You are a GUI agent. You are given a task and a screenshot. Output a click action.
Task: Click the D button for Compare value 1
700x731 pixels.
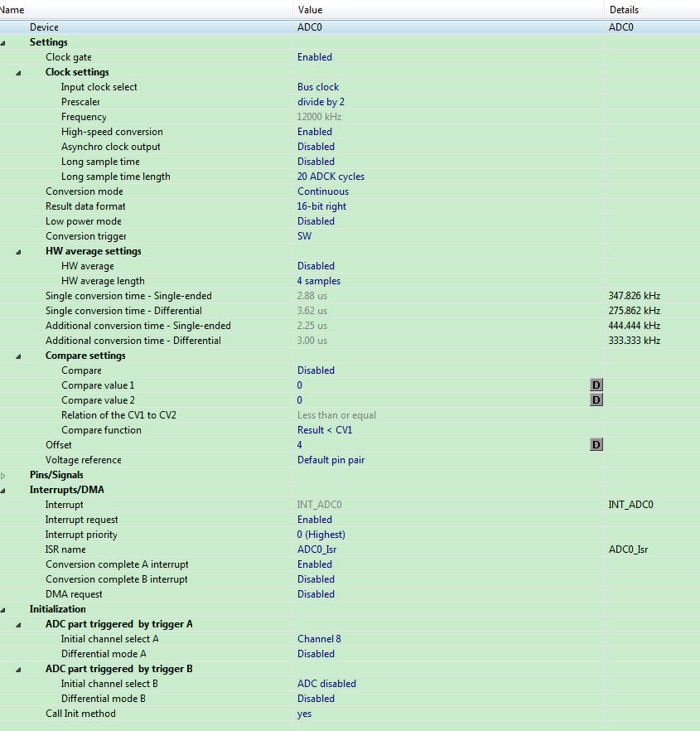click(x=596, y=385)
